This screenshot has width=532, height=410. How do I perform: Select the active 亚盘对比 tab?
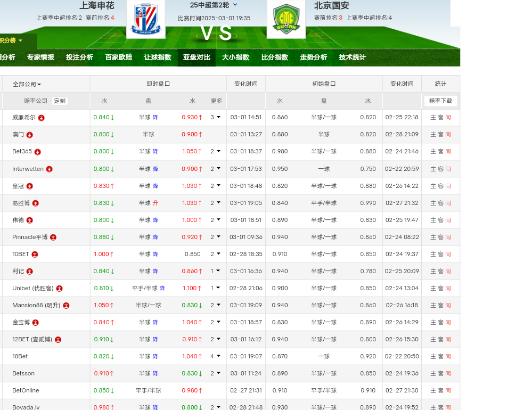pos(197,58)
